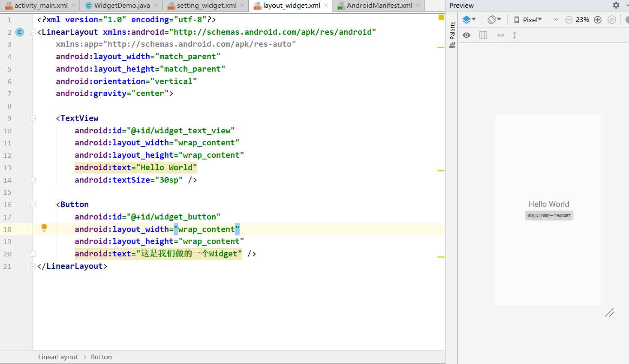Click the xmlns:app namespace declaration
Screen dimensions: 629x364
pyautogui.click(x=176, y=44)
